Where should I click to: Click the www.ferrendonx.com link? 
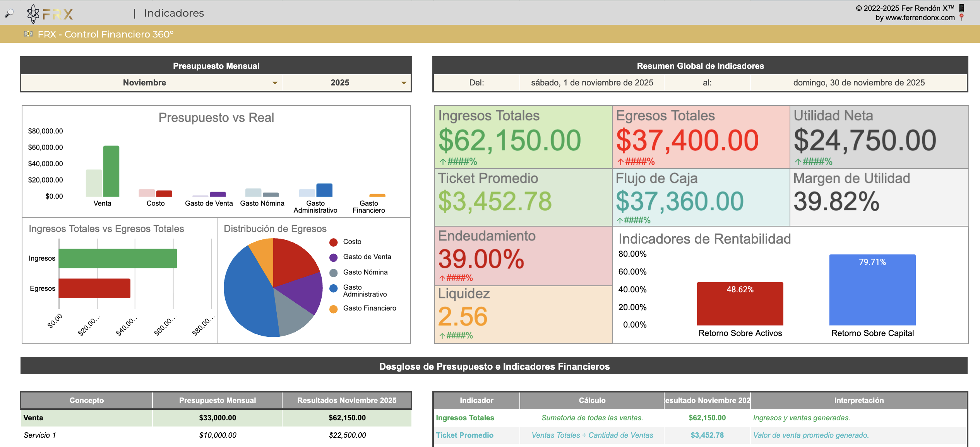[x=920, y=17]
